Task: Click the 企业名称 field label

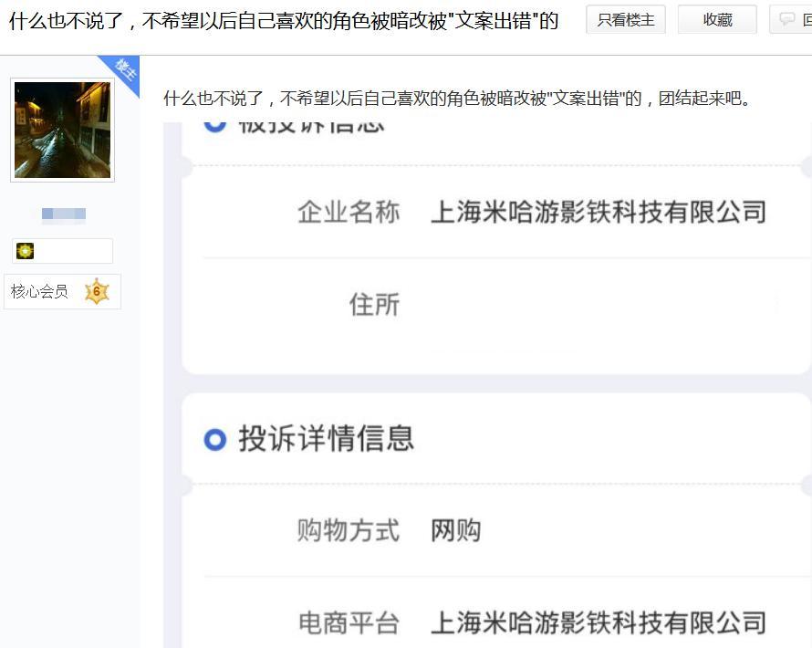Action: [x=349, y=212]
